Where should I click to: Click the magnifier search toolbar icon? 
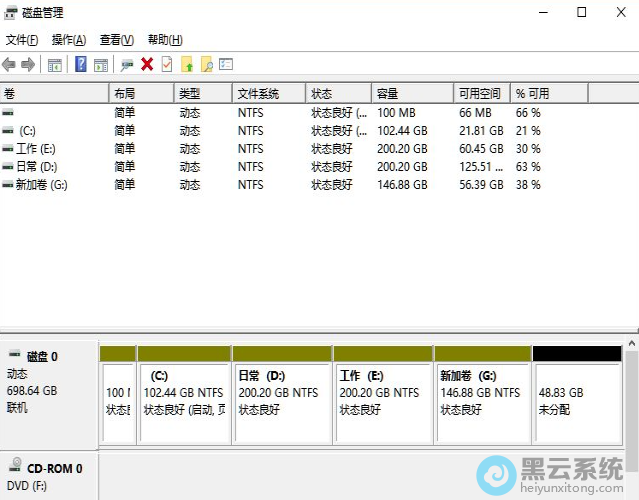pyautogui.click(x=206, y=65)
